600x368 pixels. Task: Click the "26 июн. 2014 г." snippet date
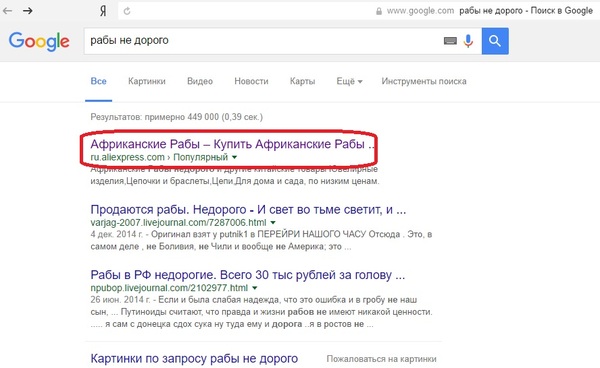click(x=120, y=300)
